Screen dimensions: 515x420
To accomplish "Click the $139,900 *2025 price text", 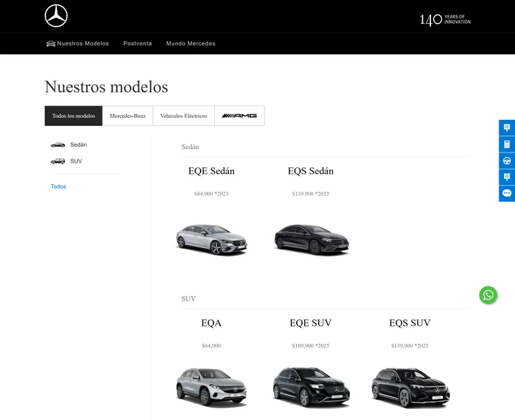I will pos(410,345).
